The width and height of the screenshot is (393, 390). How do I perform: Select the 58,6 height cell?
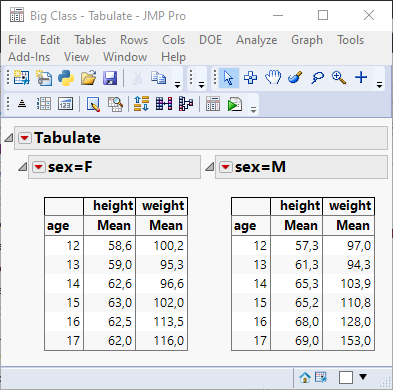(110, 246)
